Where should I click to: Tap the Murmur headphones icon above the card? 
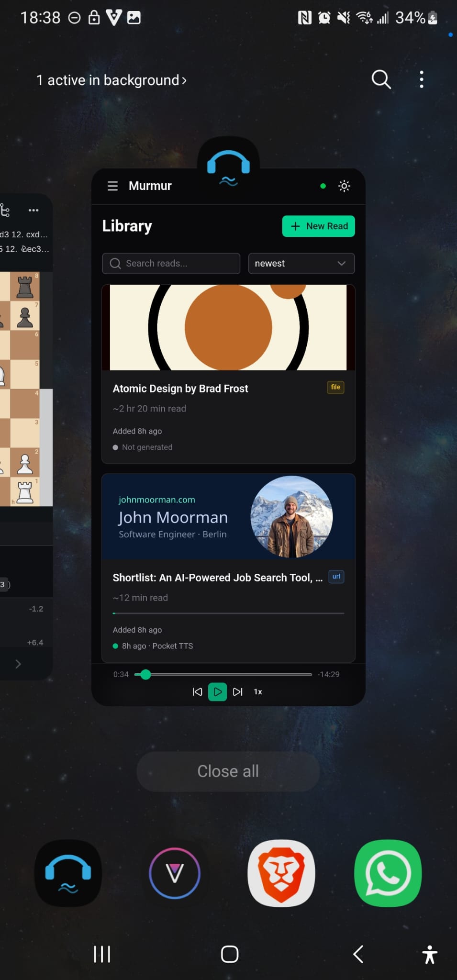(228, 167)
